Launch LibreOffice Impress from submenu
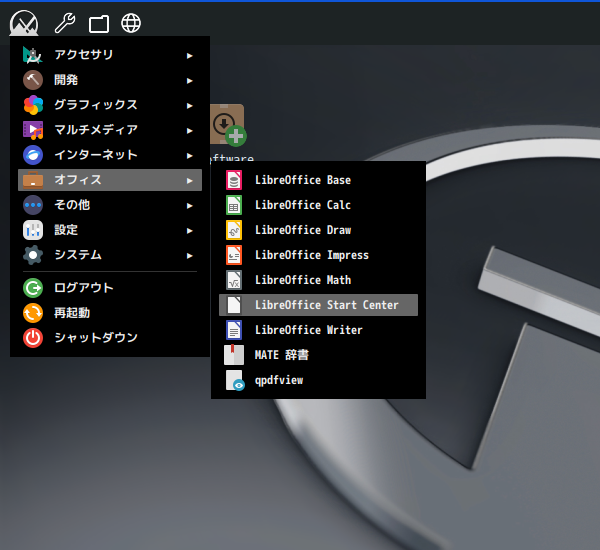Viewport: 600px width, 550px height. pos(318,255)
